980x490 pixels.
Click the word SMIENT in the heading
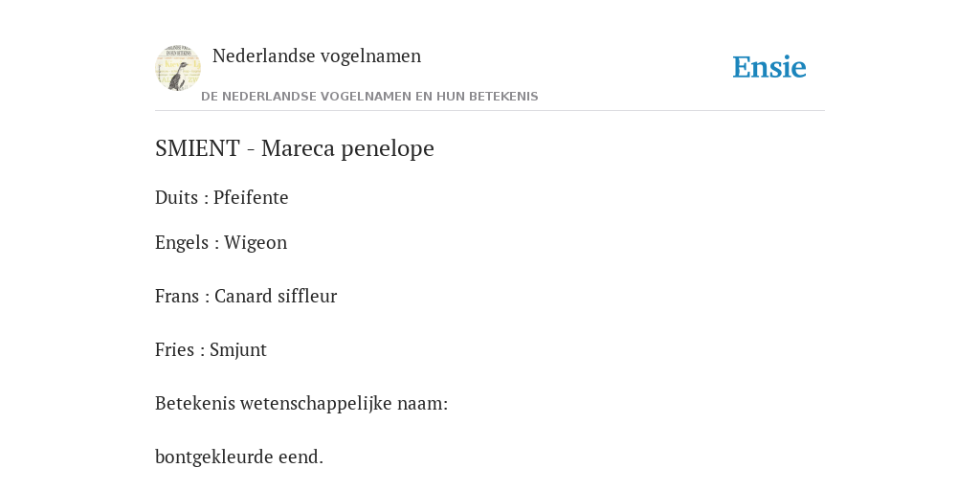coord(197,148)
